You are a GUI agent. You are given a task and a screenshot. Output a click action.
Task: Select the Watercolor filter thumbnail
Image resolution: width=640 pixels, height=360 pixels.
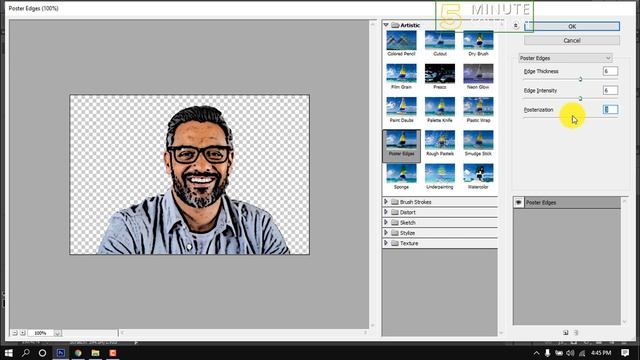478,173
